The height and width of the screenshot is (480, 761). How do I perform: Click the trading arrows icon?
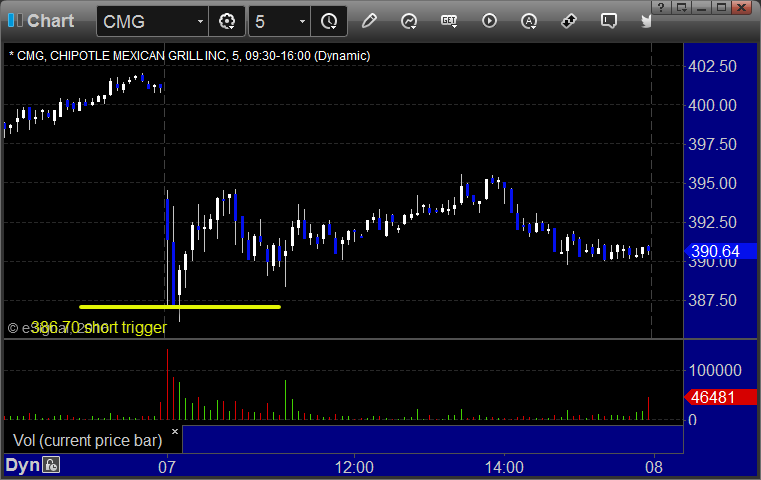pyautogui.click(x=568, y=21)
